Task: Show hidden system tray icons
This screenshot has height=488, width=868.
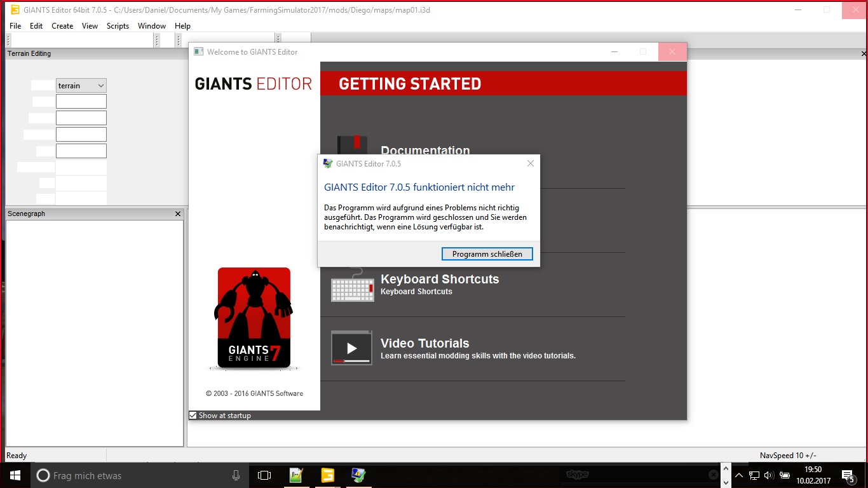Action: [739, 475]
